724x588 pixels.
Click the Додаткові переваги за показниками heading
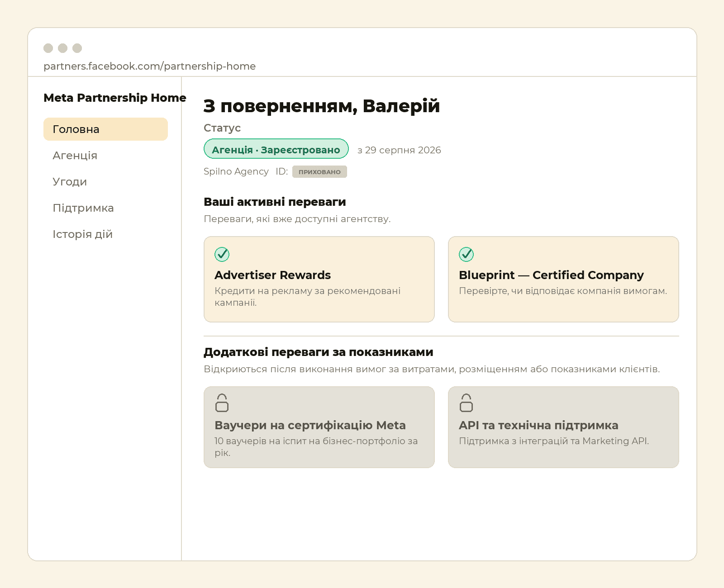click(319, 352)
